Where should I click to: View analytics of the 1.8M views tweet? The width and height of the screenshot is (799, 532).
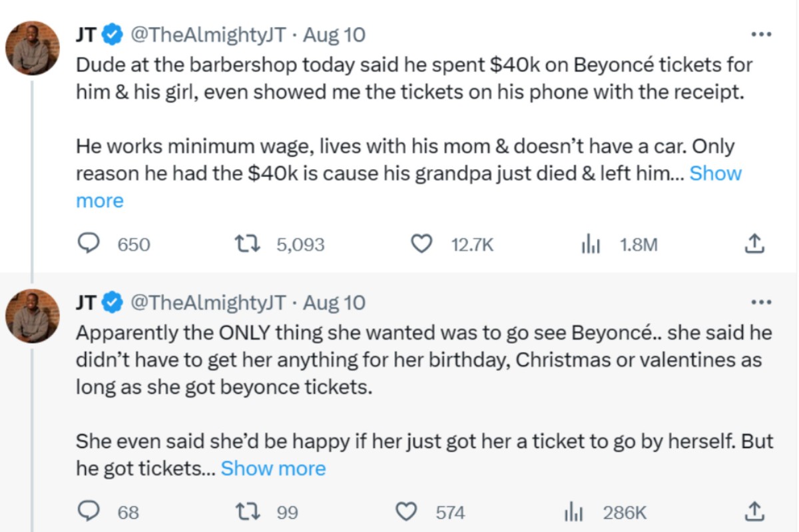591,245
